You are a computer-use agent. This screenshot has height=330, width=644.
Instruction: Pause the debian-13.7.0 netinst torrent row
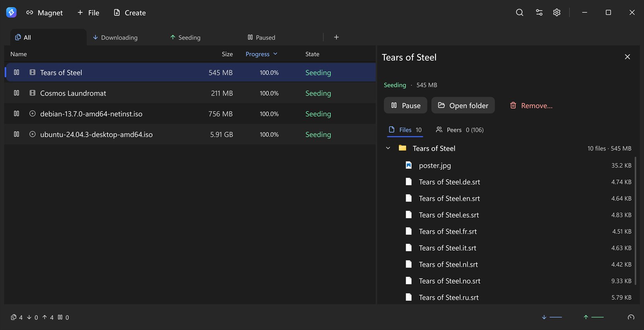tap(17, 114)
